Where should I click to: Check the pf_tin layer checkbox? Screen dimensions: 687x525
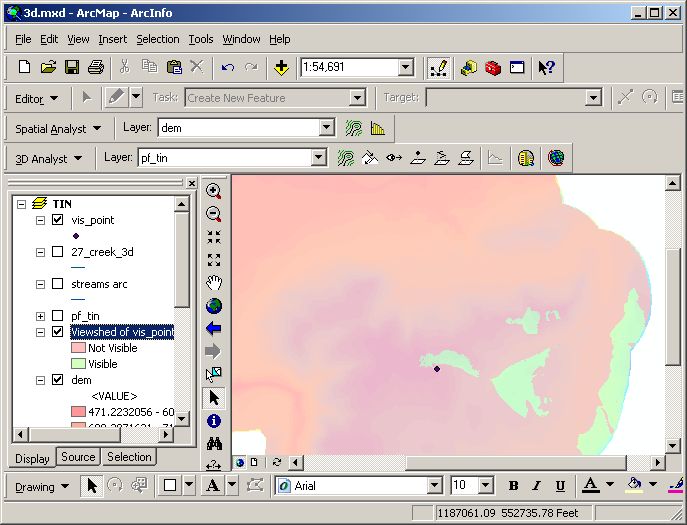[x=57, y=316]
